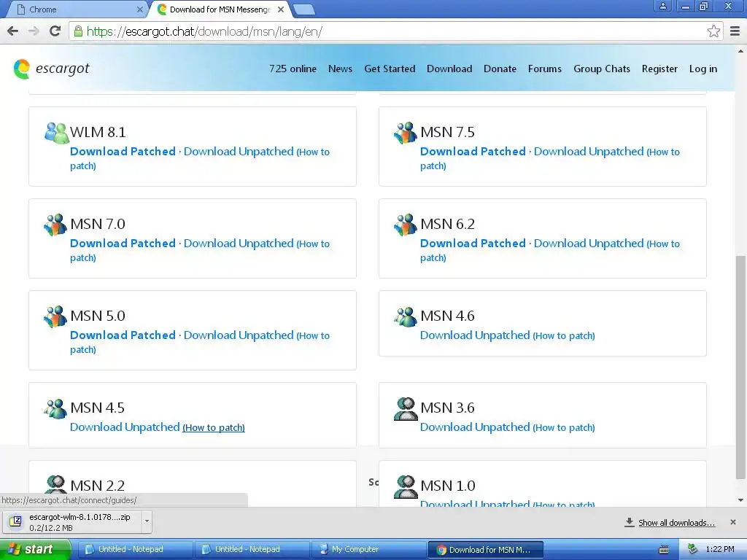Click the MSN 1.0 messenger icon

click(406, 486)
